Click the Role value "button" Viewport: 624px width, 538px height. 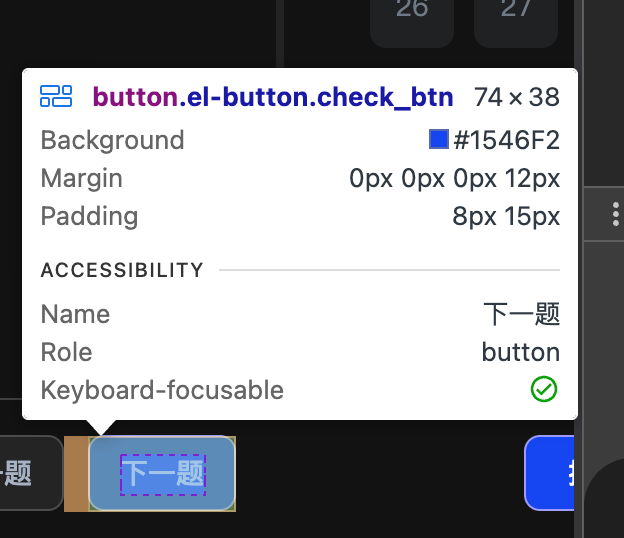tap(520, 352)
